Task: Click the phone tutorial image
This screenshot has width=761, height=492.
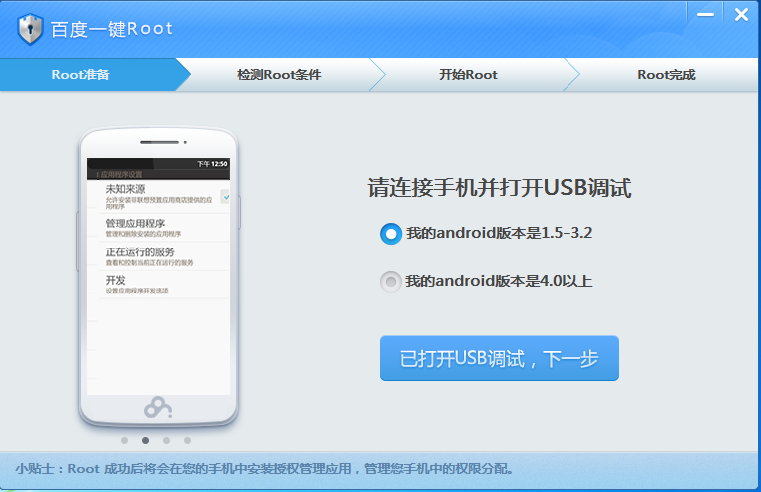Action: [159, 277]
